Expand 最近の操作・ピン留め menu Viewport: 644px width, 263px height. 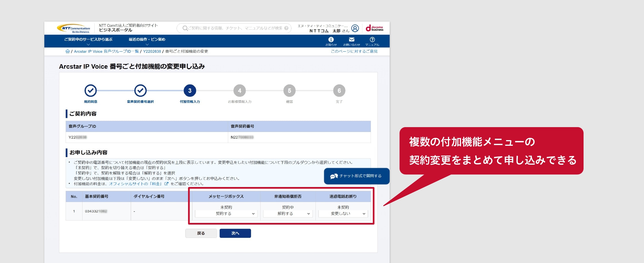point(147,41)
